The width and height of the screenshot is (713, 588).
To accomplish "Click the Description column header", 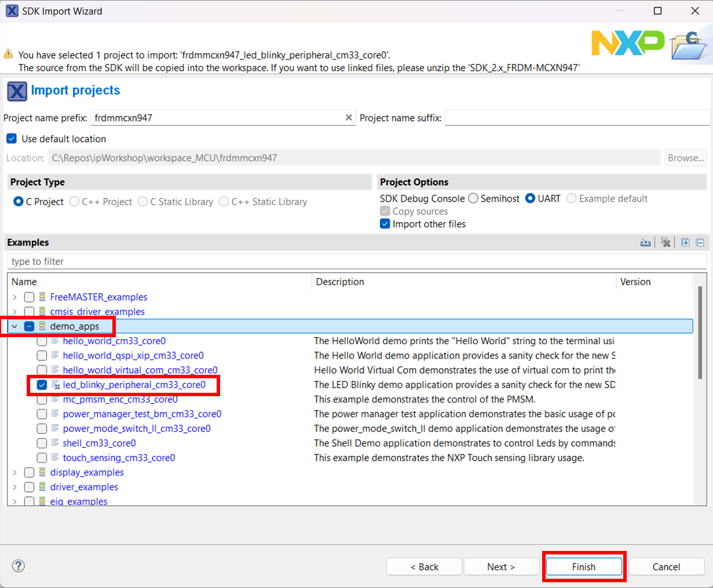I will point(463,282).
